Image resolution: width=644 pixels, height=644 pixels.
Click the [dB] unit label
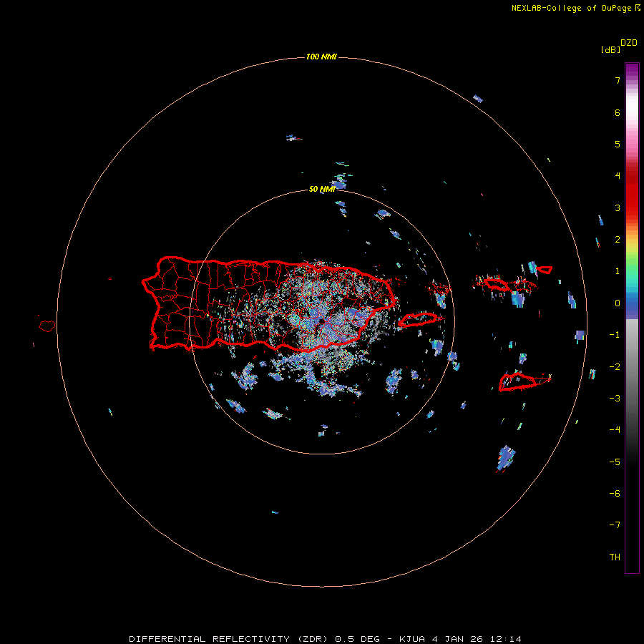pos(610,49)
